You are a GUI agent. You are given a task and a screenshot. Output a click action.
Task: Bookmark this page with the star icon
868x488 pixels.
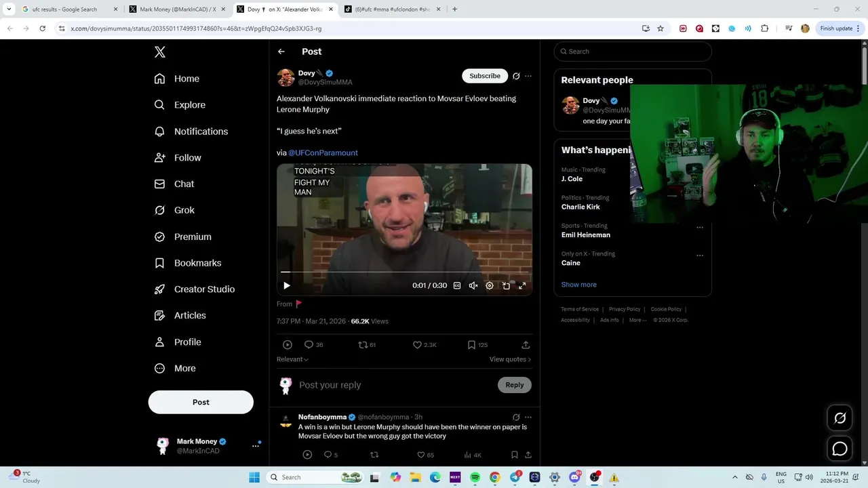pos(660,28)
